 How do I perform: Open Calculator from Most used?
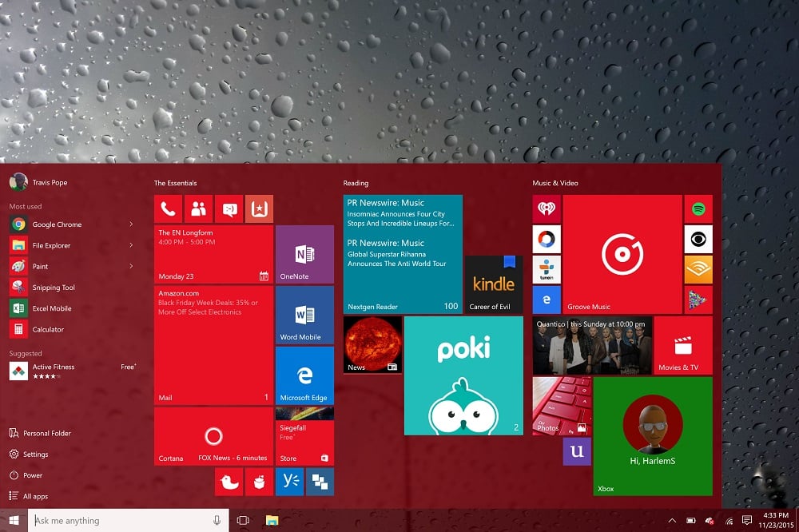(x=73, y=329)
